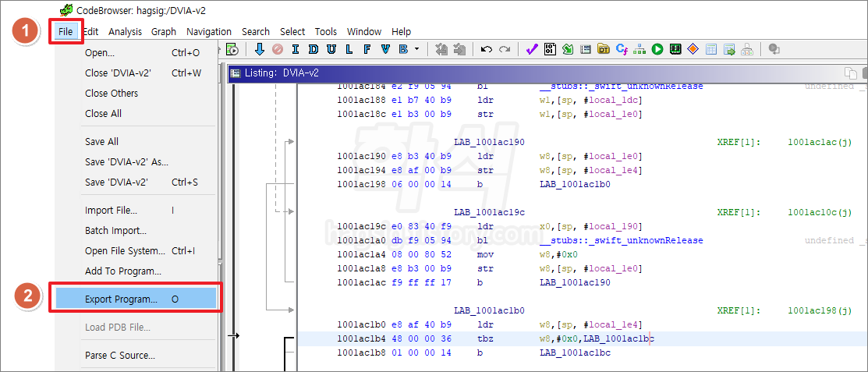Screen dimensions: 868x372
Task: Open the Search menu
Action: coord(256,31)
